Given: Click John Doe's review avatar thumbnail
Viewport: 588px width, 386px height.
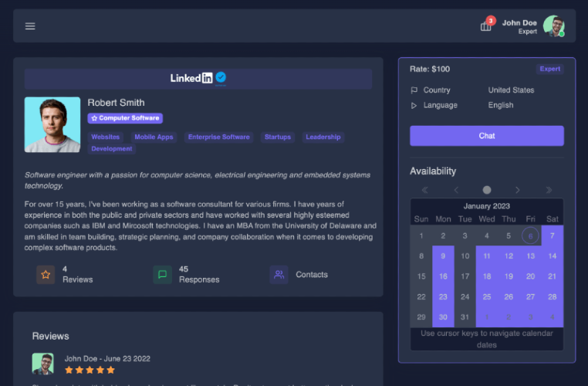Looking at the screenshot, I should click(42, 364).
